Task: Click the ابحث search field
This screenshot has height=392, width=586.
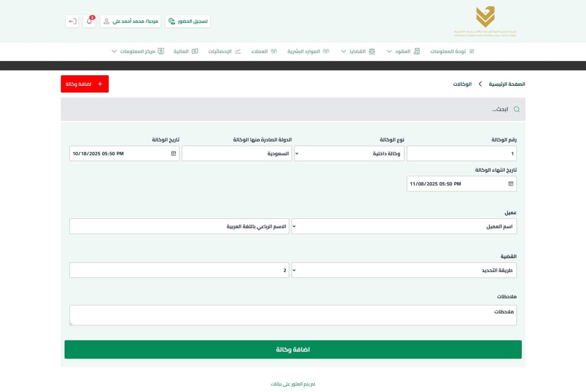Action: pos(293,109)
